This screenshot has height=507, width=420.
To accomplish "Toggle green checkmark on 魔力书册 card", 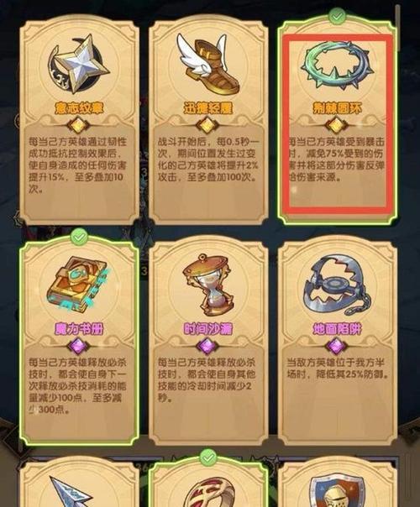I will (x=79, y=237).
